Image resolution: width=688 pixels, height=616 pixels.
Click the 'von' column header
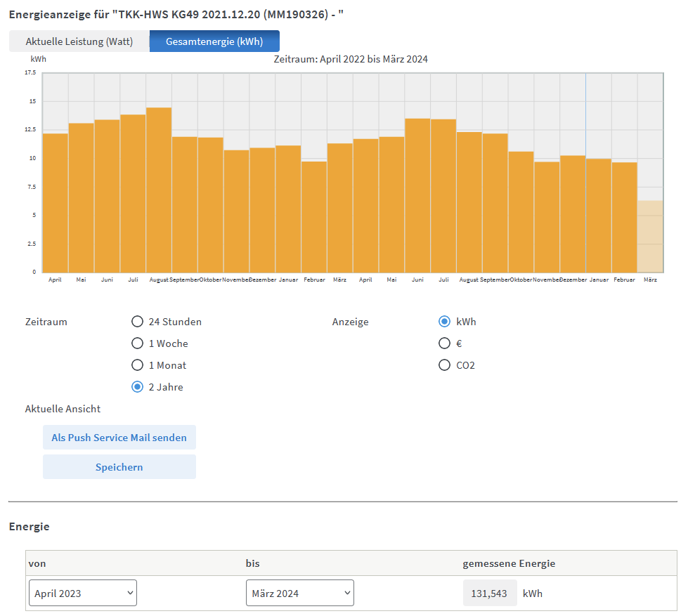[37, 563]
